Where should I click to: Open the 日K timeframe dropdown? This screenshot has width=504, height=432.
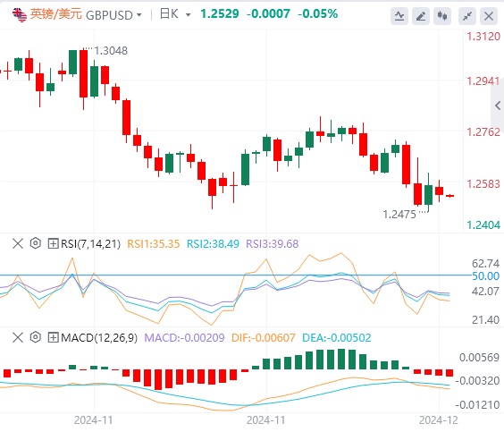coord(188,15)
